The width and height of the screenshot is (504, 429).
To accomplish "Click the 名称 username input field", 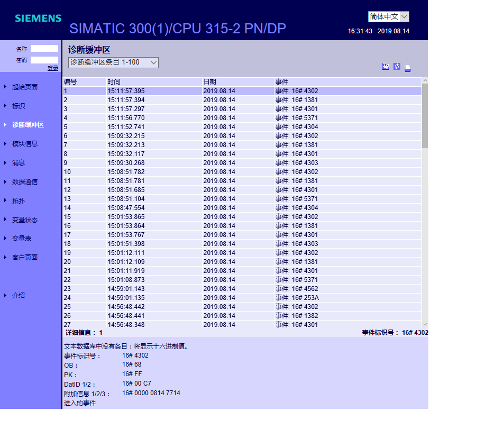I will point(44,49).
